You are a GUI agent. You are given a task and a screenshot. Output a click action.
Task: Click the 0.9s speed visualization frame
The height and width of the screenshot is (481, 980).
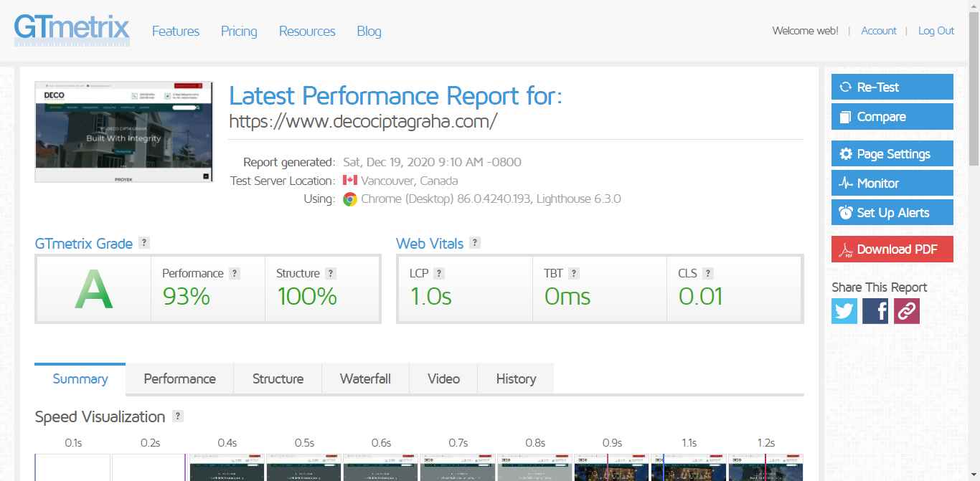(x=612, y=467)
